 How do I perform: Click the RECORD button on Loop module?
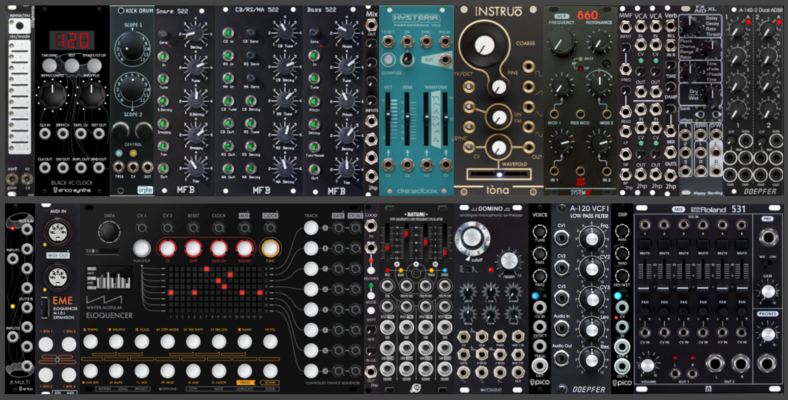[371, 270]
